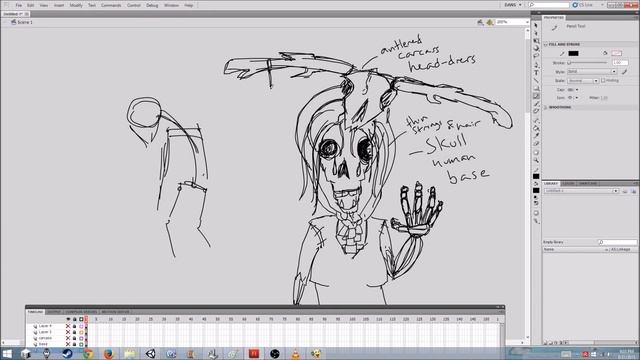Open the stroke Style dropdown
The image size is (640, 360).
tap(592, 71)
